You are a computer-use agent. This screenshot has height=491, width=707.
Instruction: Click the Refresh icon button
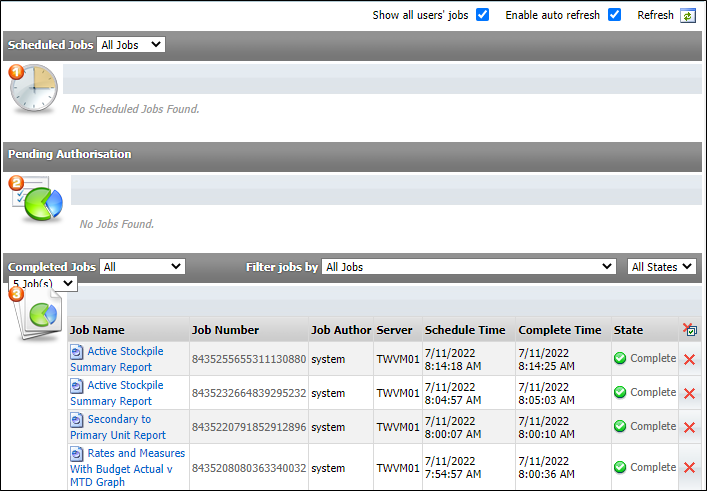pos(688,16)
